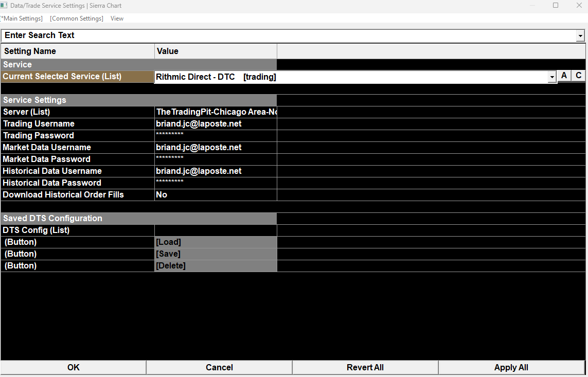
Task: Click the Historical Data Password value
Action: point(216,183)
